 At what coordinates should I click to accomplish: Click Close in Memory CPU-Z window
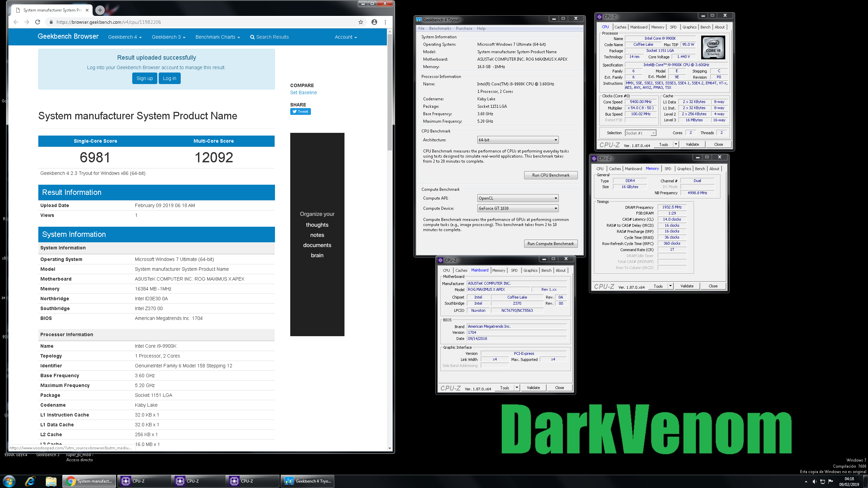pyautogui.click(x=713, y=286)
